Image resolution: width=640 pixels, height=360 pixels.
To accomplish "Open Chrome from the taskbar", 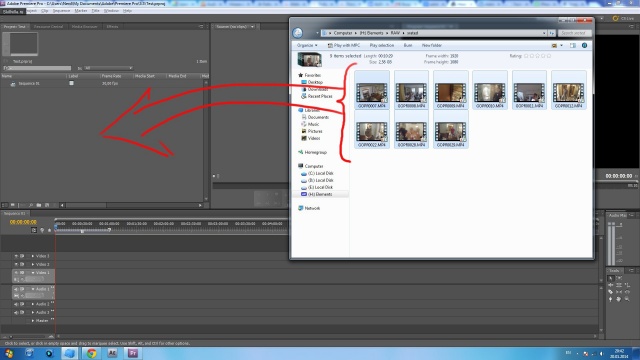I will [91, 353].
